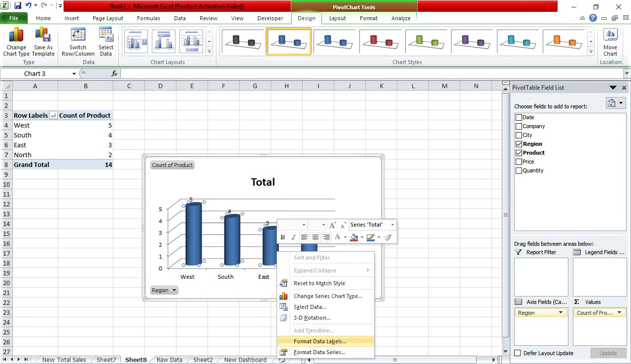
Task: Open Excel Help question mark icon
Action: (593, 18)
